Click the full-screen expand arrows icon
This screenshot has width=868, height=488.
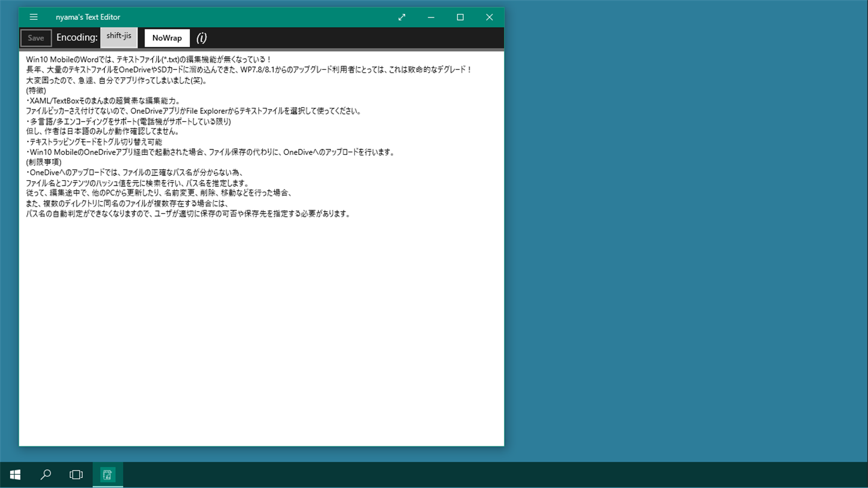pos(402,17)
